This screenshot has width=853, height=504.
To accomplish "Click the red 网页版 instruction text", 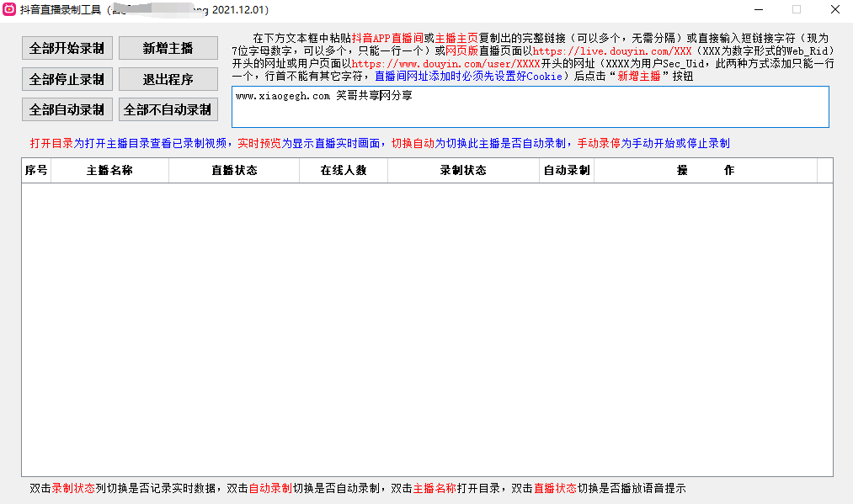I will pyautogui.click(x=461, y=51).
